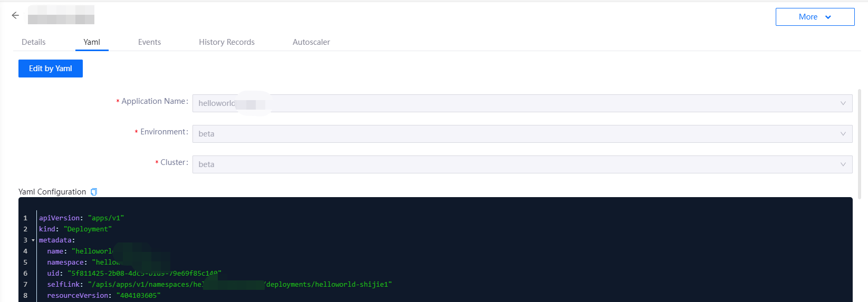Click line number 1 in the gutter
Image resolution: width=868 pixels, height=302 pixels.
pyautogui.click(x=25, y=218)
